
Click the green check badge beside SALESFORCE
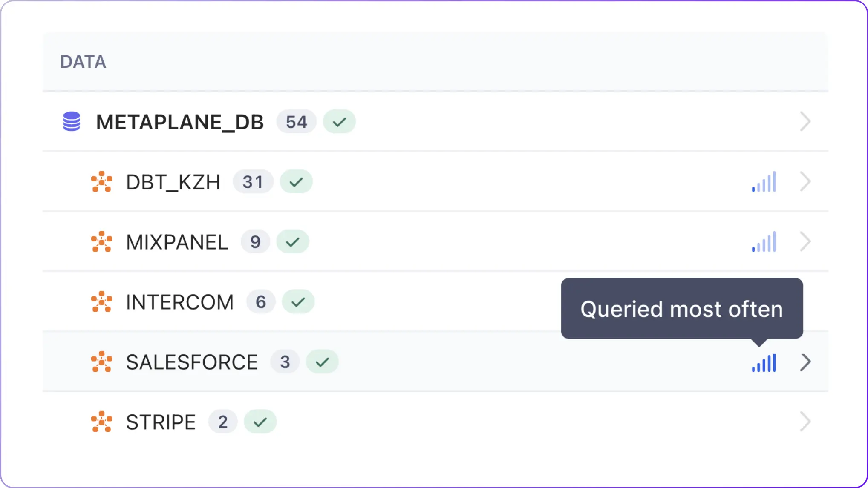coord(322,362)
